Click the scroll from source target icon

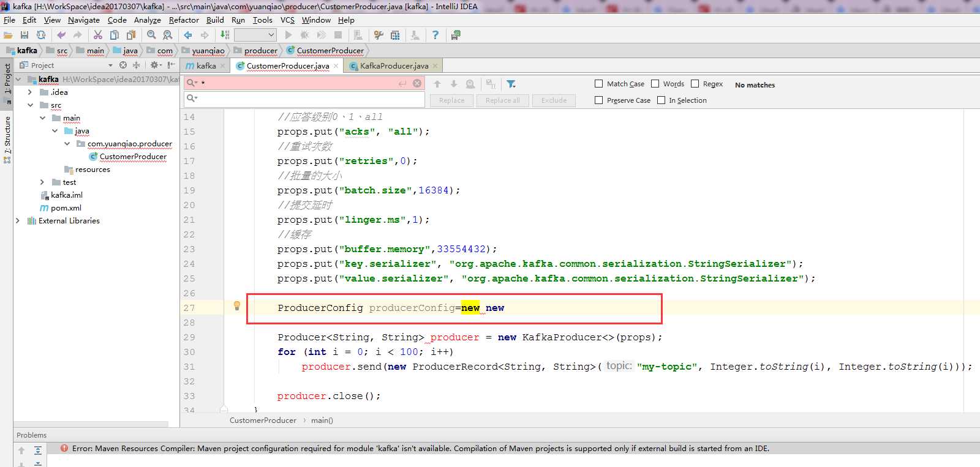pyautogui.click(x=123, y=65)
